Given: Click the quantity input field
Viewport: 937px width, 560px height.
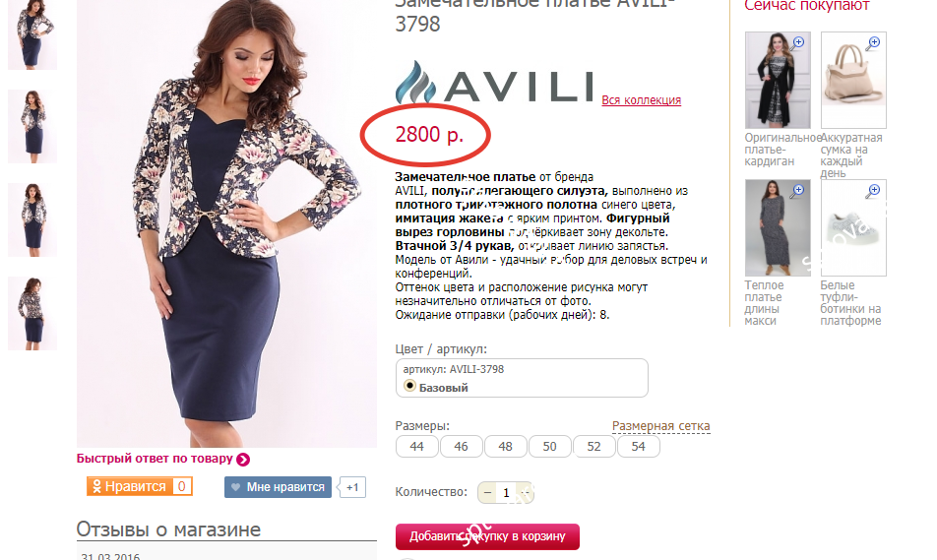Looking at the screenshot, I should click(506, 493).
